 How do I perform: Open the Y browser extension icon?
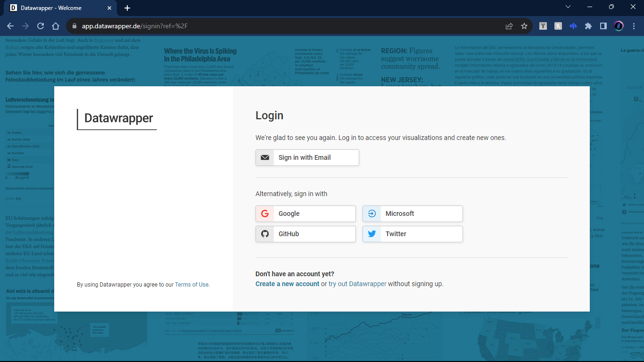[x=543, y=26]
